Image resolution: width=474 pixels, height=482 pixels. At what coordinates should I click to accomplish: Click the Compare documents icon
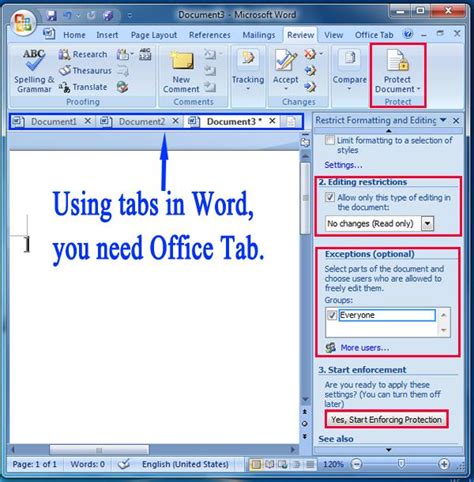349,58
